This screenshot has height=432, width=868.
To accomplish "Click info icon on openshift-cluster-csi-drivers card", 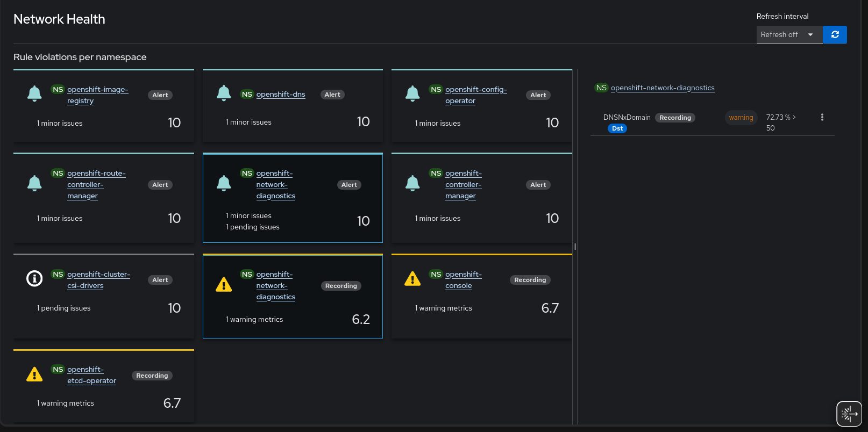I will click(34, 278).
